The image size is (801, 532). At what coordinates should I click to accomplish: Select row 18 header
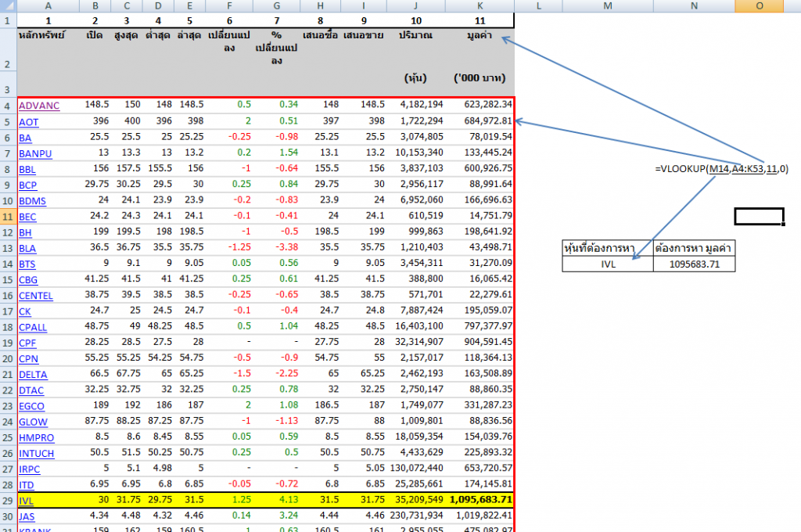click(8, 327)
